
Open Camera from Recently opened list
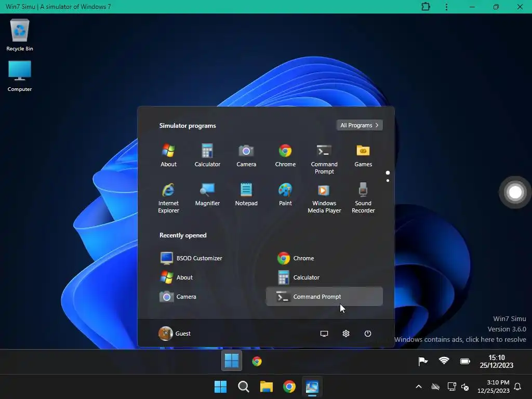208,297
